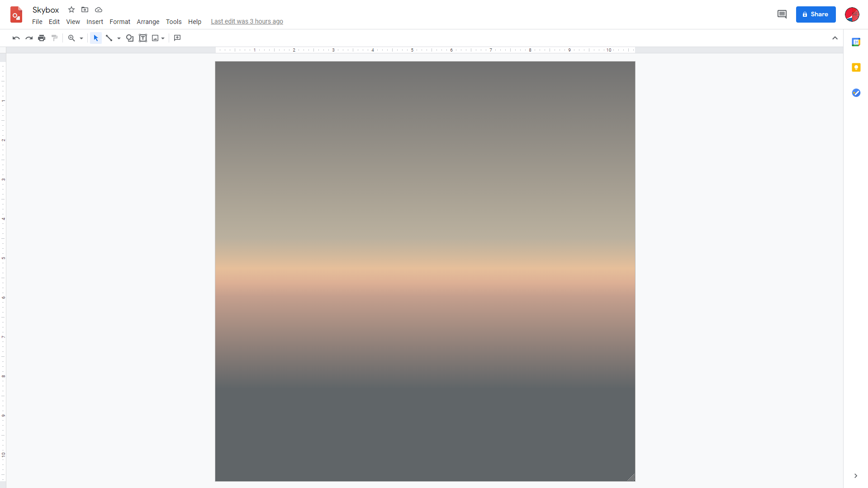Open version history via Last edit link

coord(247,21)
